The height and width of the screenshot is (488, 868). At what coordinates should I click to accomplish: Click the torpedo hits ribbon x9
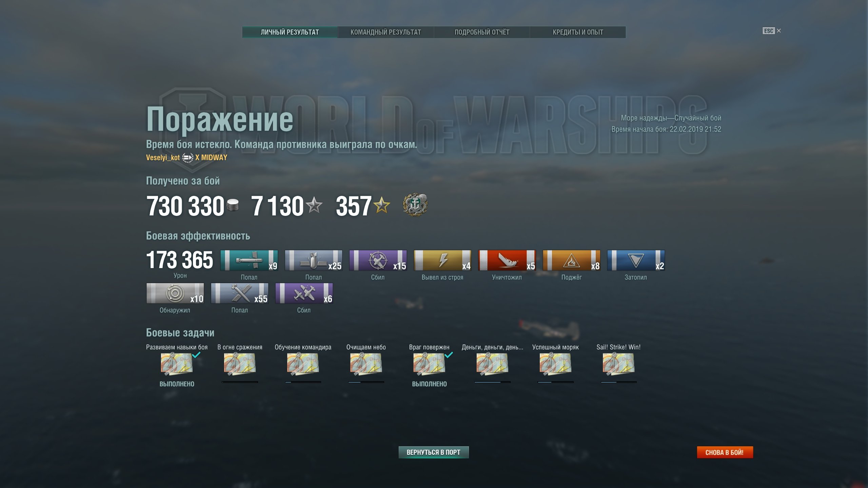pyautogui.click(x=249, y=260)
